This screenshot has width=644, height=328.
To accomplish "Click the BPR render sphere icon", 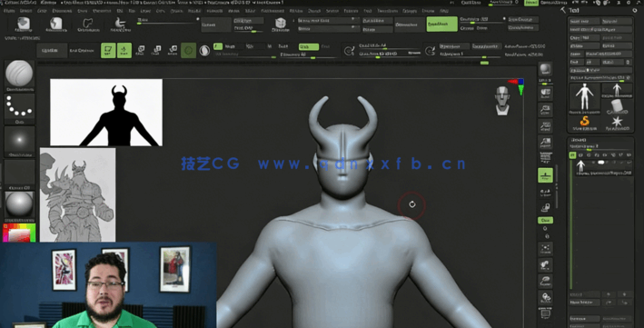I will [545, 69].
